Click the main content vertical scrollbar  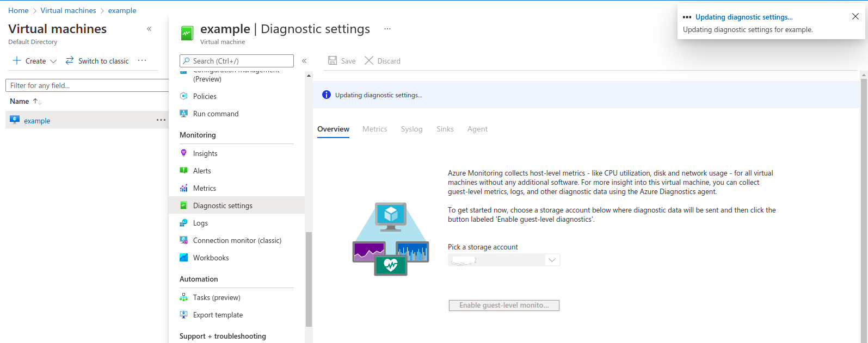[864, 211]
